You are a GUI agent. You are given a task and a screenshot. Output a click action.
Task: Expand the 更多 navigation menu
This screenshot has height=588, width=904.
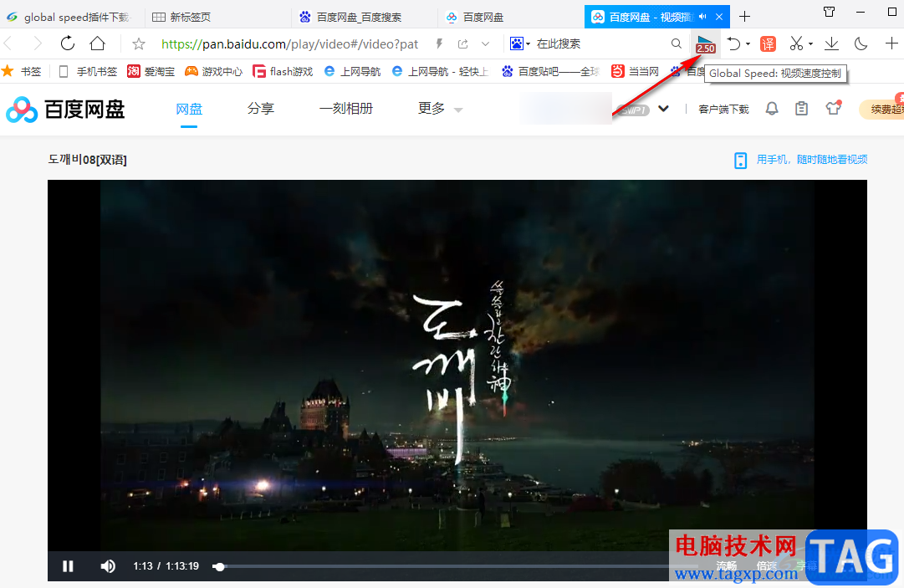coord(440,109)
